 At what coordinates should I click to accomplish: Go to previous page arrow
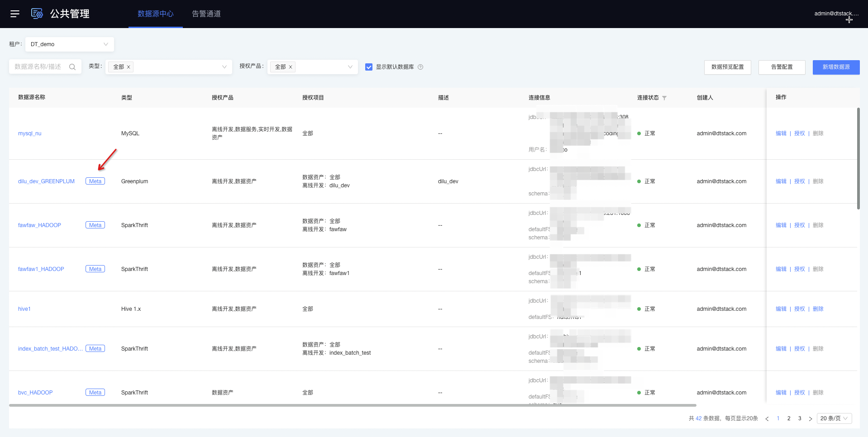767,418
